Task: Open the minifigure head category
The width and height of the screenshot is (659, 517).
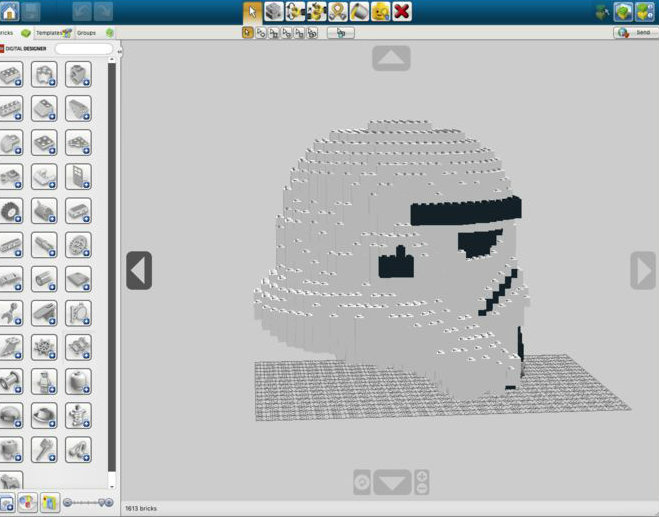Action: [x=78, y=382]
